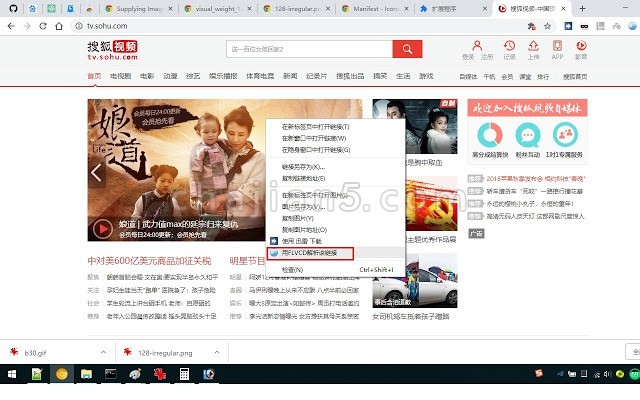The image size is (640, 400).
Task: Open the command prompt taskbar icon
Action: [x=110, y=374]
